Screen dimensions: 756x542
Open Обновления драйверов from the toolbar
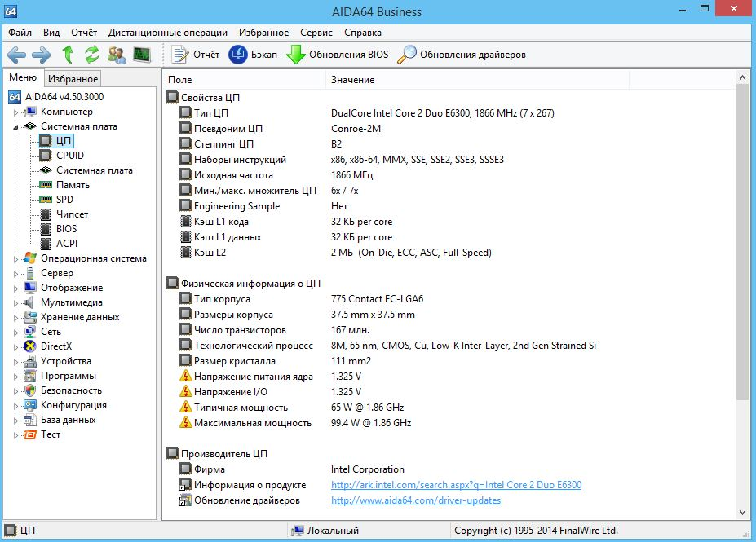point(462,55)
